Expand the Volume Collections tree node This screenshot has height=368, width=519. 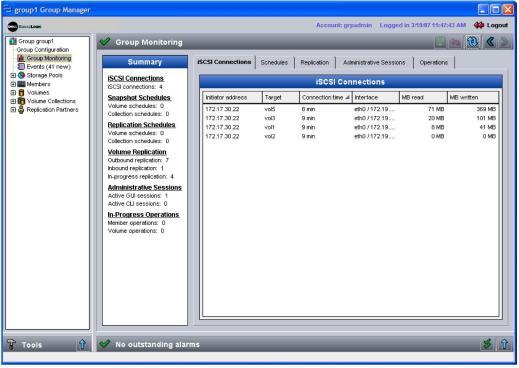tap(13, 101)
